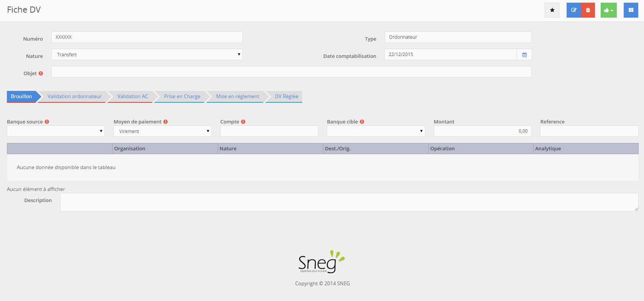644x301 pixels.
Task: Select the Brouillon workflow step
Action: (21, 97)
